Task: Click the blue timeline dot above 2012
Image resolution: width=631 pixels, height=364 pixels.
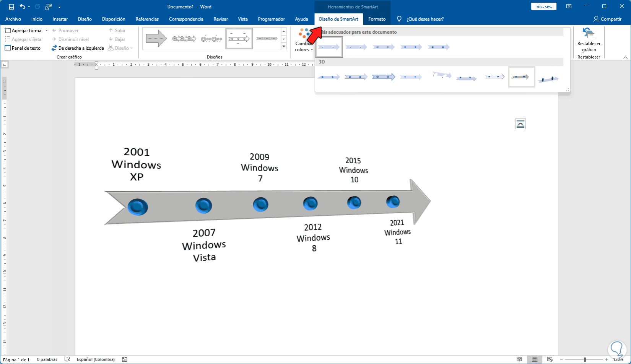Action: (310, 203)
